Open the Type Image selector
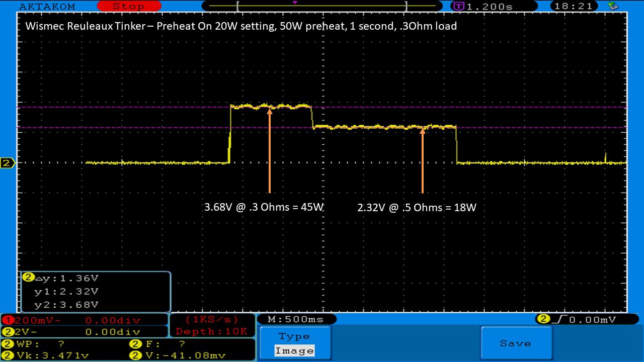Image resolution: width=644 pixels, height=362 pixels. coord(295,343)
